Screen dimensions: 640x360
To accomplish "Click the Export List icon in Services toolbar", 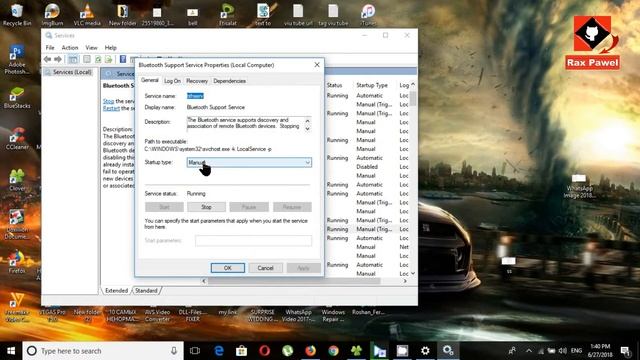I will (109, 60).
